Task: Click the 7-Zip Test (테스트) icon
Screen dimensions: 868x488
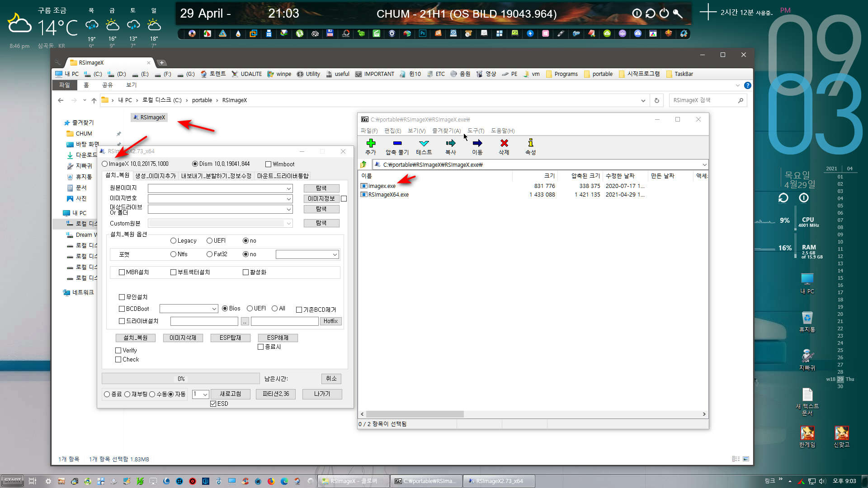Action: (424, 143)
